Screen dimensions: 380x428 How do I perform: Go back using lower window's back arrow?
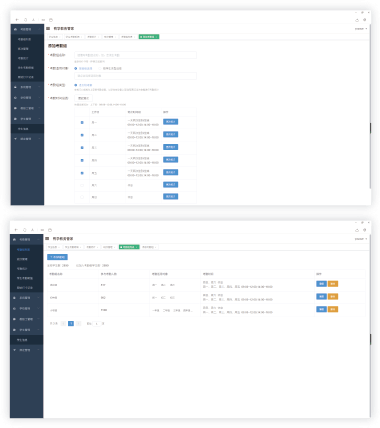[x=16, y=230]
